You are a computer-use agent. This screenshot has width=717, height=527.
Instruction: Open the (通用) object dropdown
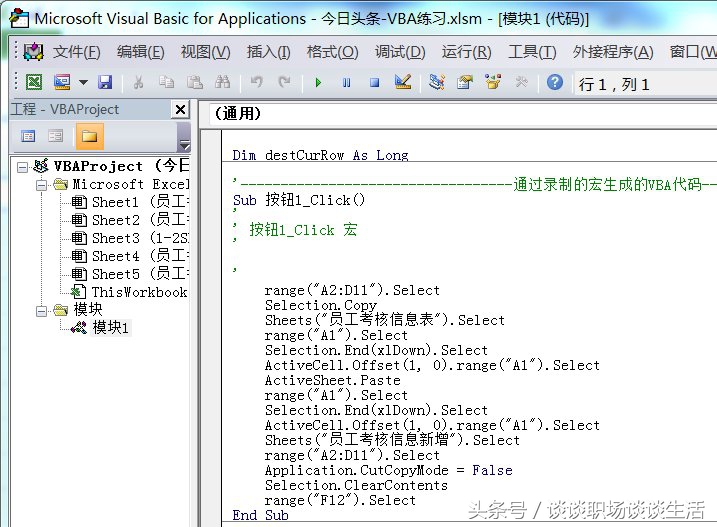463,113
